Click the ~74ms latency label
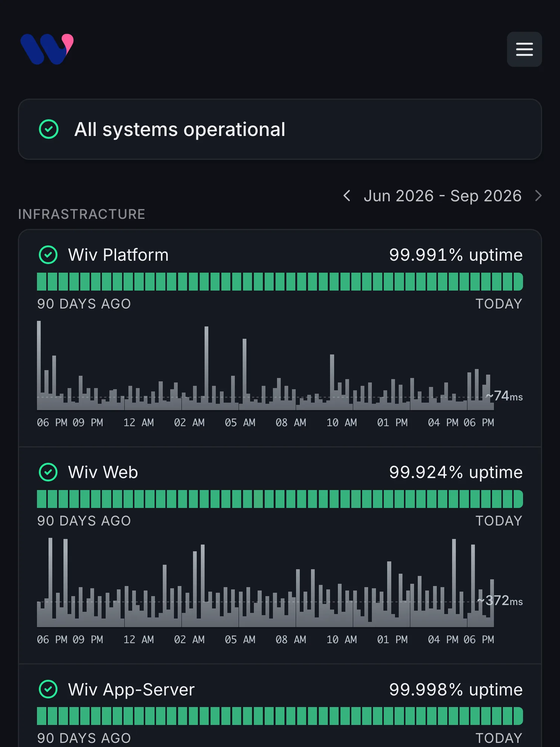 coord(504,396)
